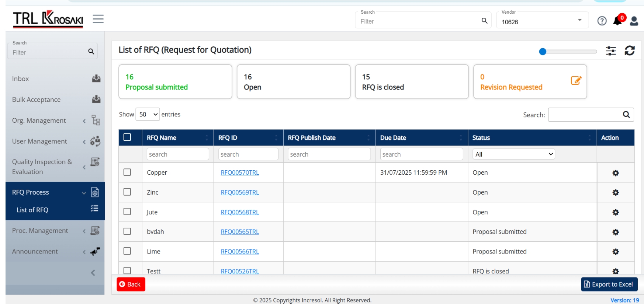The width and height of the screenshot is (644, 304).
Task: Click the User Management people icon
Action: point(96,141)
